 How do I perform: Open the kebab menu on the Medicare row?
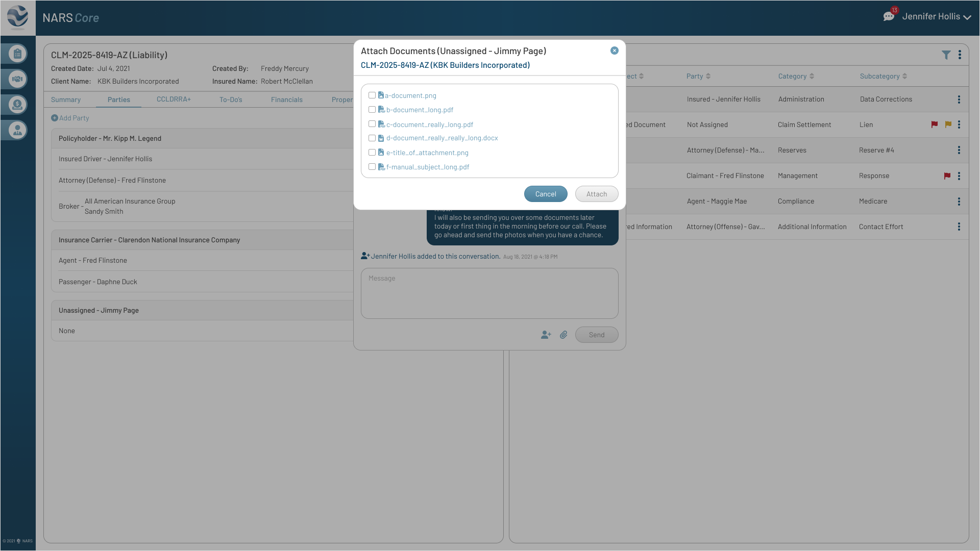959,201
